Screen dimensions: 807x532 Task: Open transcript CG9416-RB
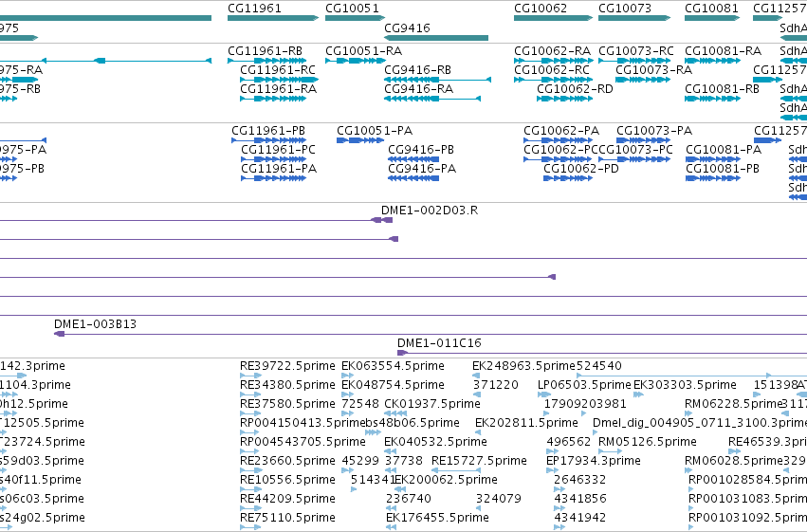click(418, 70)
